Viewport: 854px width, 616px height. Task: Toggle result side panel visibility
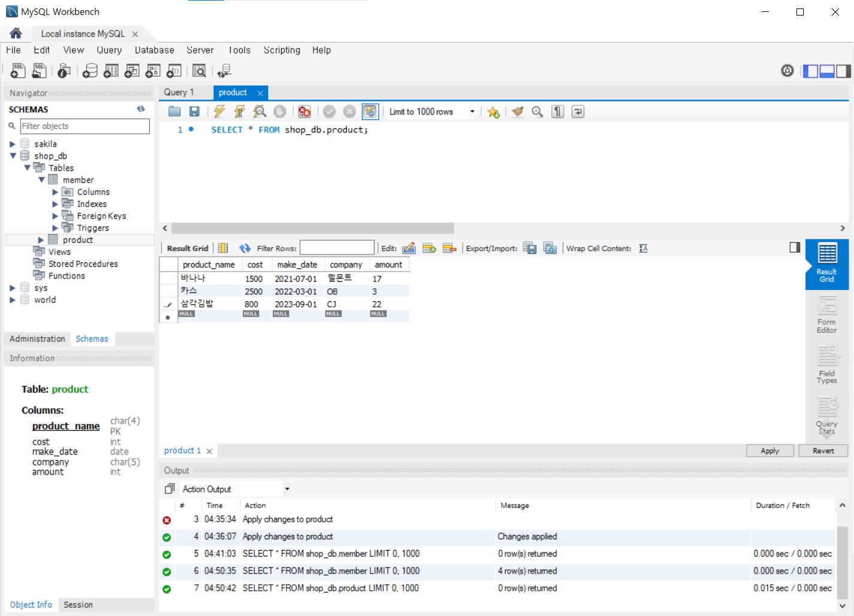795,247
